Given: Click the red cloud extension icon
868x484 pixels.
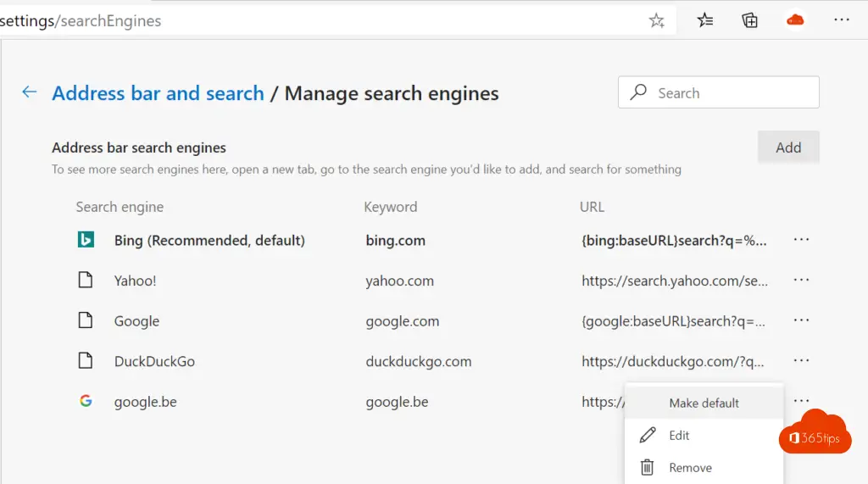Looking at the screenshot, I should click(x=795, y=20).
